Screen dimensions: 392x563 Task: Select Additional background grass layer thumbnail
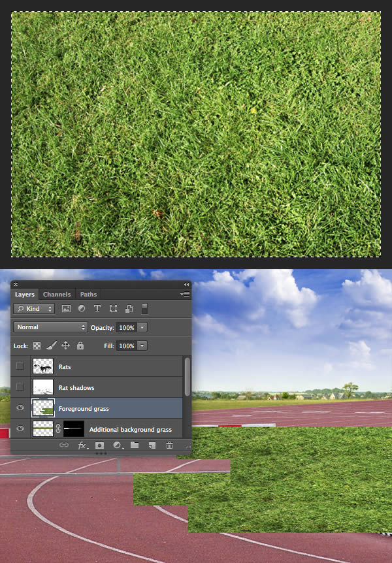coord(43,429)
